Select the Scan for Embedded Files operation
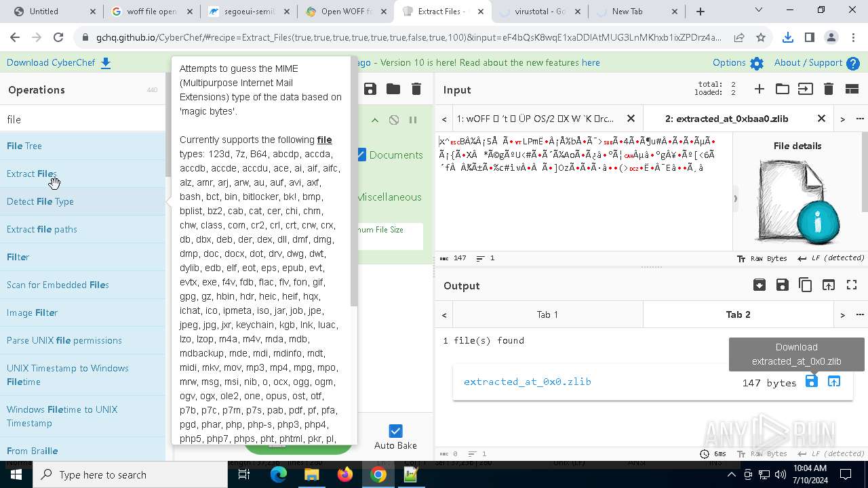The height and width of the screenshot is (488, 868). (83, 285)
